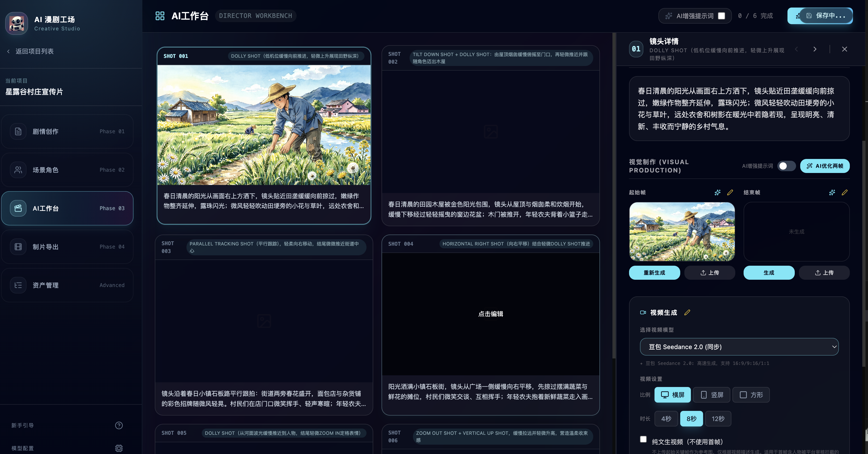Go to next shot with right chevron
The height and width of the screenshot is (454, 868).
[815, 49]
